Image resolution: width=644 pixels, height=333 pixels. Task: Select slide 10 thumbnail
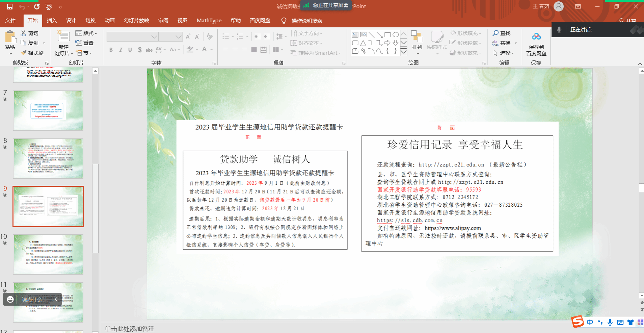(48, 254)
